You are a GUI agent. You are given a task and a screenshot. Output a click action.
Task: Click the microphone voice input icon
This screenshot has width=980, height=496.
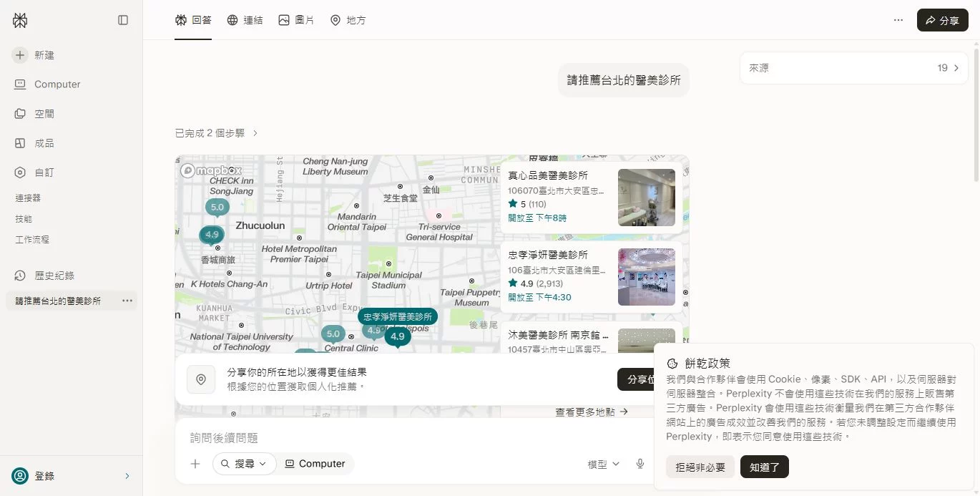pos(640,464)
